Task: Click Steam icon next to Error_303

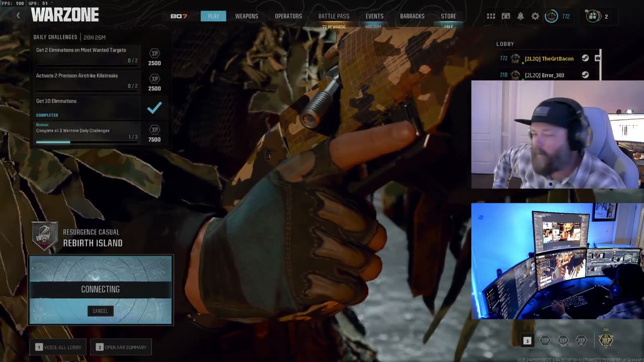Action: 585,75
